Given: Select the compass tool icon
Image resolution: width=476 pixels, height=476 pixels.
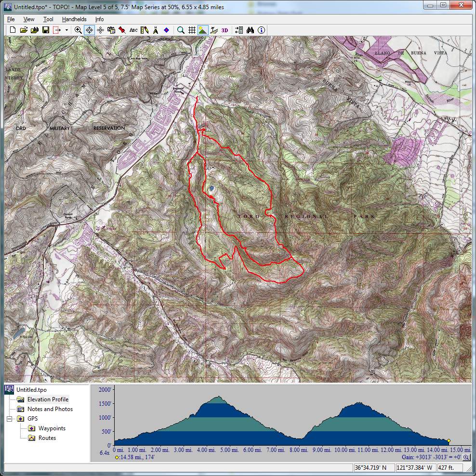Looking at the screenshot, I should 156,30.
